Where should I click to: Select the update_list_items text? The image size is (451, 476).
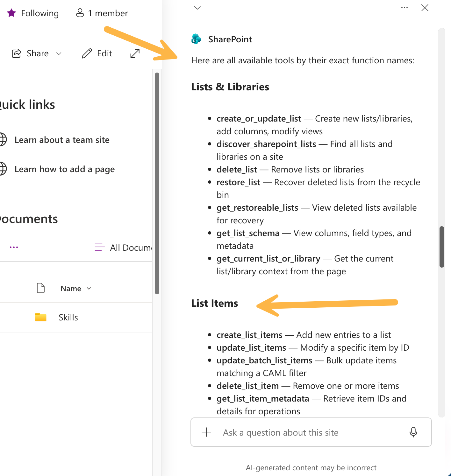(251, 348)
